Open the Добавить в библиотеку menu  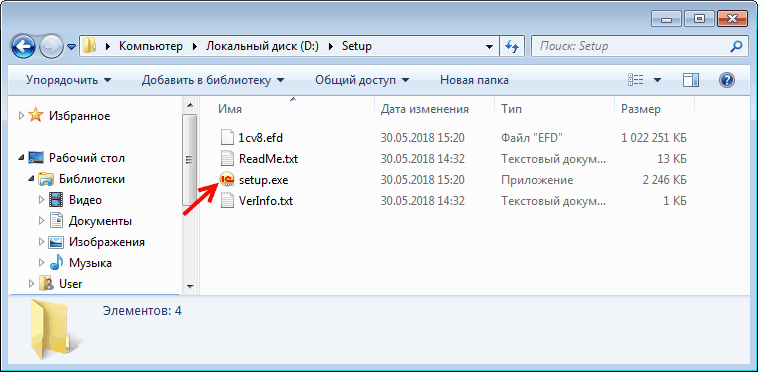click(213, 80)
